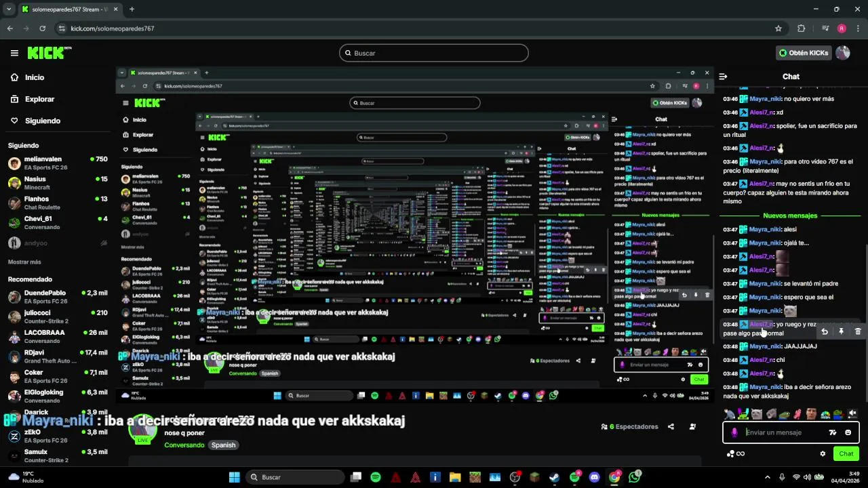Insert the man's face emote from the quick emote bar
868x488 pixels.
click(811, 414)
